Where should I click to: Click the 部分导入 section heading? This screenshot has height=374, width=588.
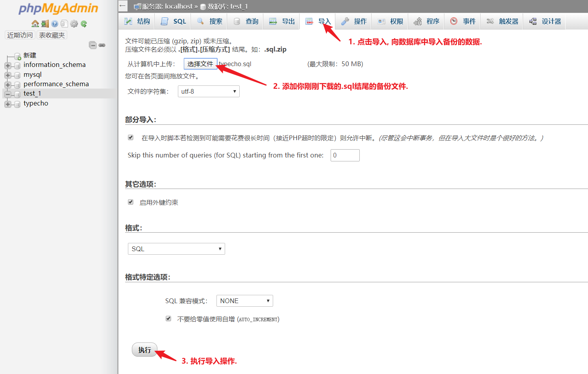[141, 120]
